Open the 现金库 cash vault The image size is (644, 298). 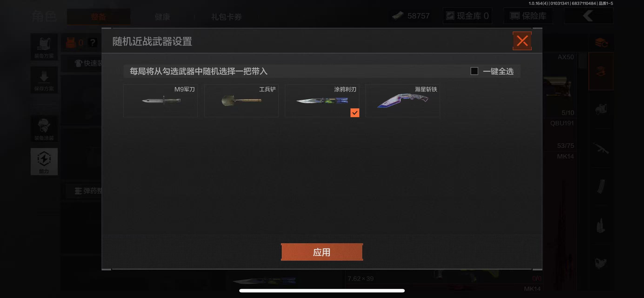467,16
